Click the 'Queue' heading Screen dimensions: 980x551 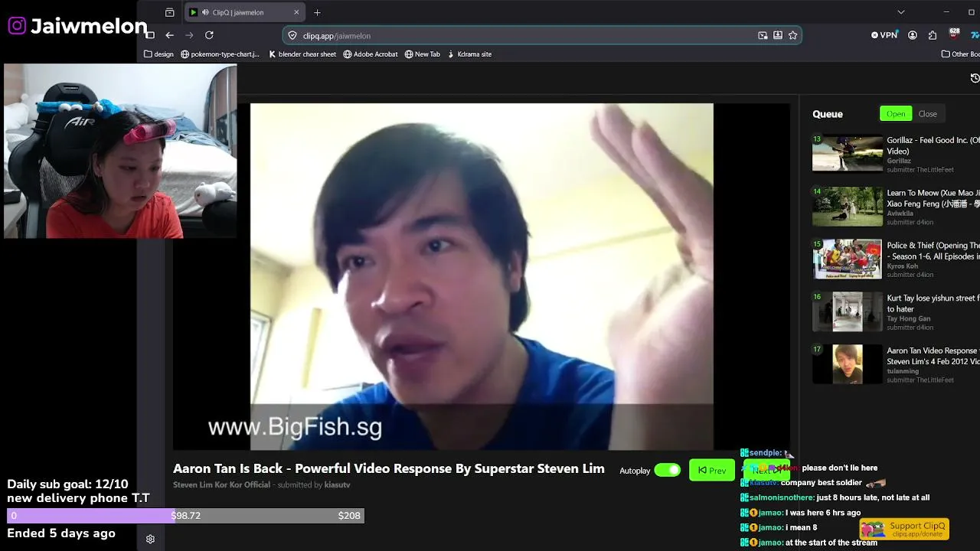pos(828,114)
